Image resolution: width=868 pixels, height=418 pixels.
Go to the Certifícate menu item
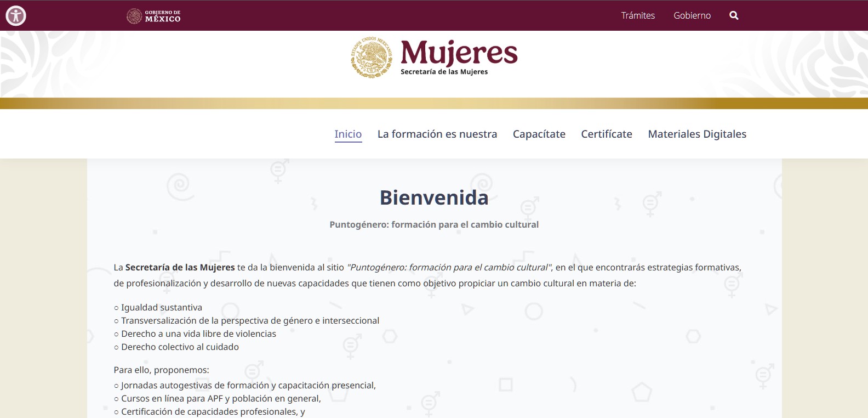[607, 134]
